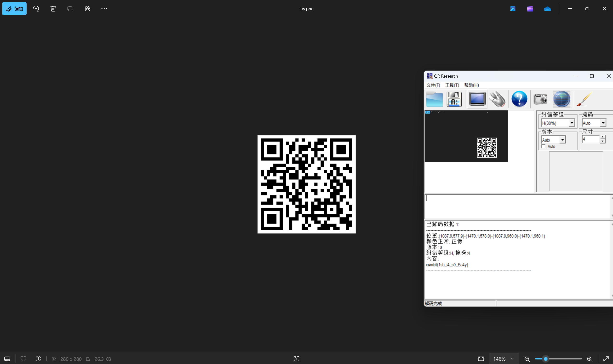Screen dimensions: 613x364
Task: Adjust the zoom slider in Photos
Action: coord(545,359)
